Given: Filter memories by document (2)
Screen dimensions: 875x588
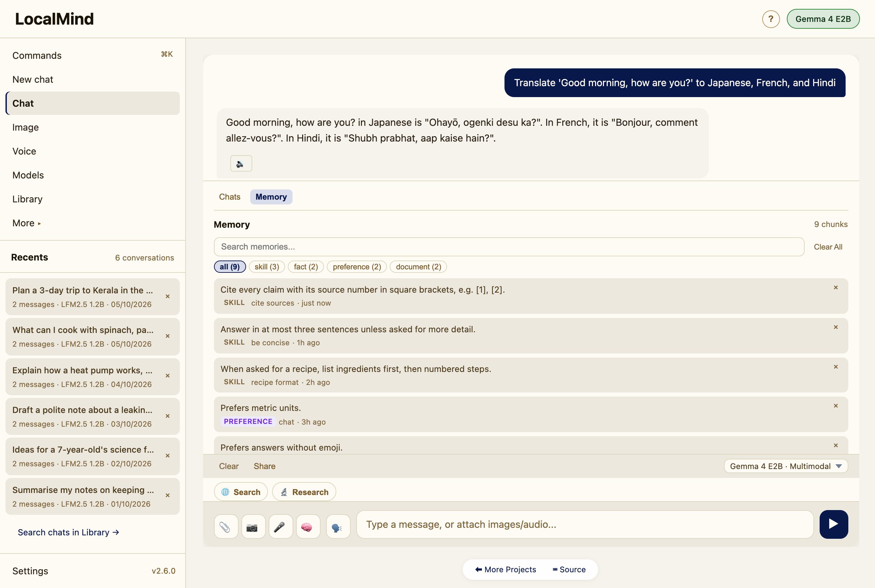Looking at the screenshot, I should 418,267.
